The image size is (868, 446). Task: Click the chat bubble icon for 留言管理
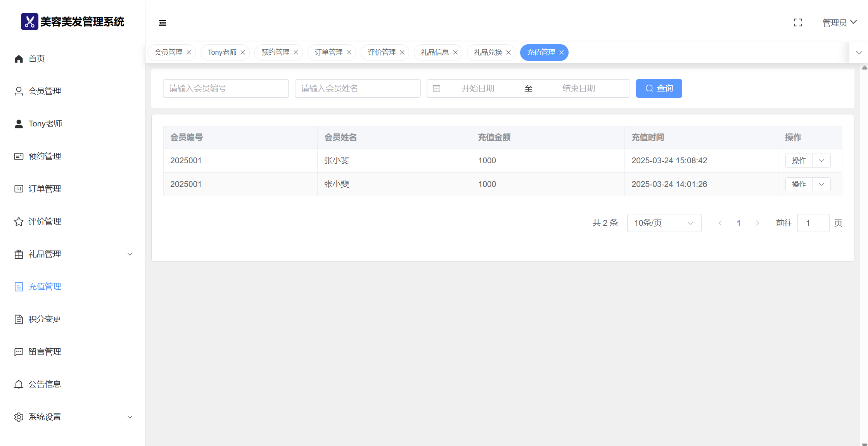[19, 352]
